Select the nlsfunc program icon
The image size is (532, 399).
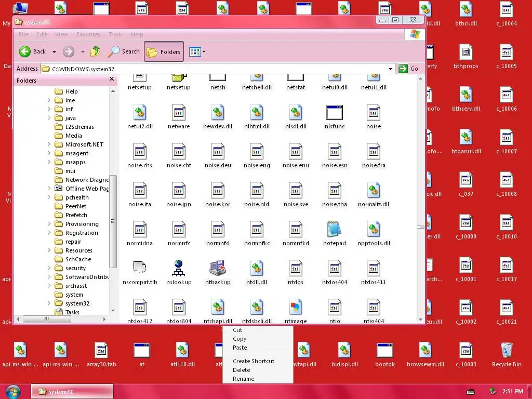tap(334, 112)
